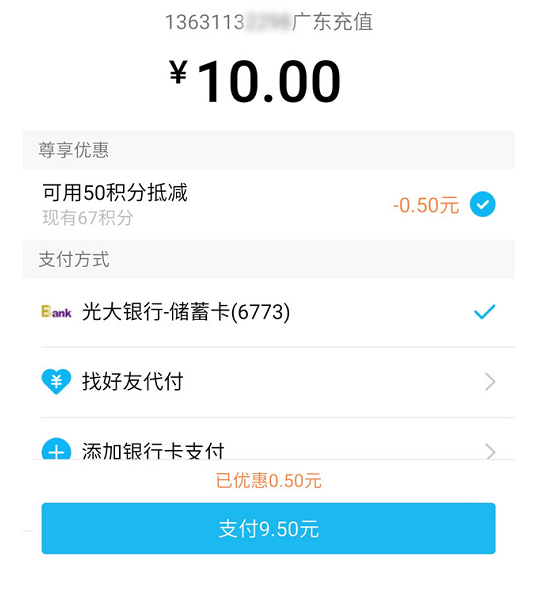Tap the 支付9.50元 button
The width and height of the screenshot is (541, 602).
click(268, 528)
